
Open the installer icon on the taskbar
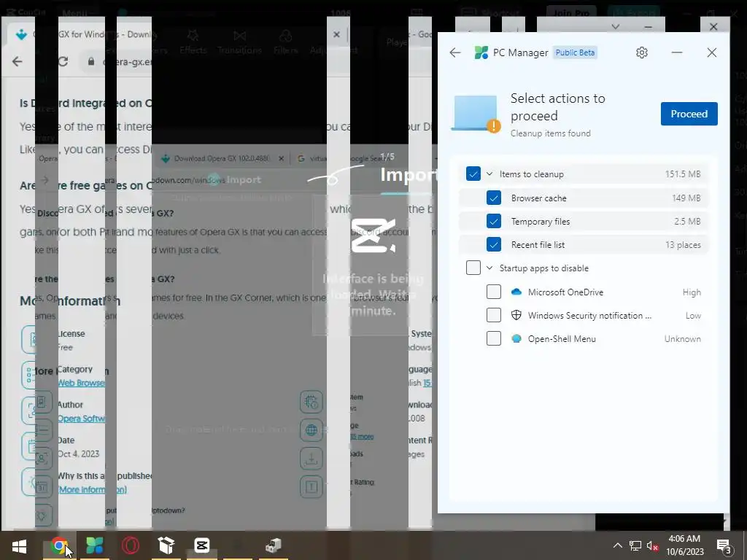(274, 545)
